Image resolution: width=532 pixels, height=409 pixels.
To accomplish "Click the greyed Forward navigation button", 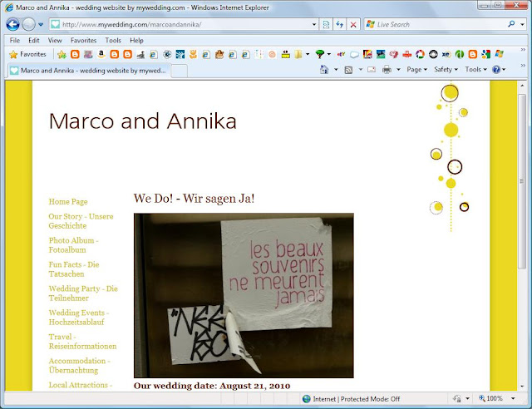I will 28,24.
